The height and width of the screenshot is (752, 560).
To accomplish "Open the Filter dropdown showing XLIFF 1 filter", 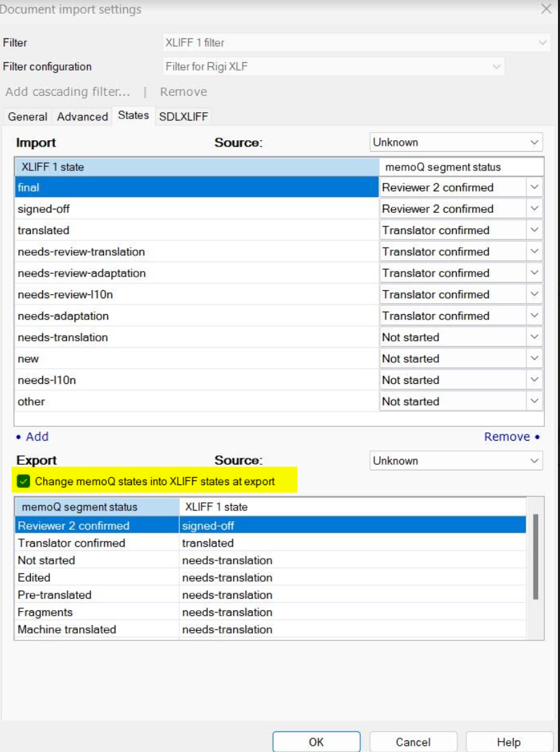I will point(356,42).
